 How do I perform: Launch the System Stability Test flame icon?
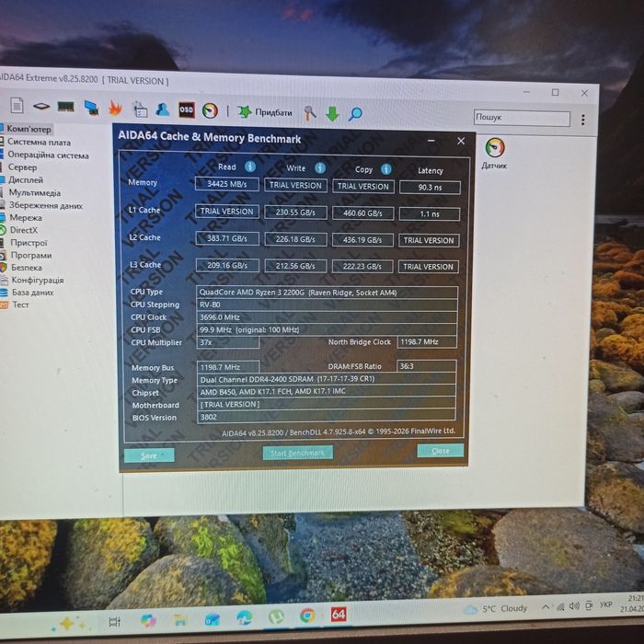point(115,109)
